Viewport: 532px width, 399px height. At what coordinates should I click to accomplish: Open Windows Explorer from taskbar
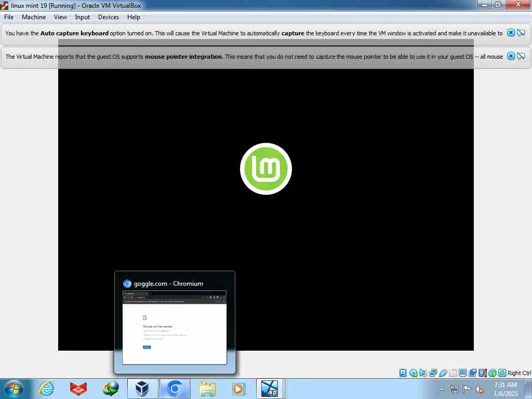pos(207,389)
